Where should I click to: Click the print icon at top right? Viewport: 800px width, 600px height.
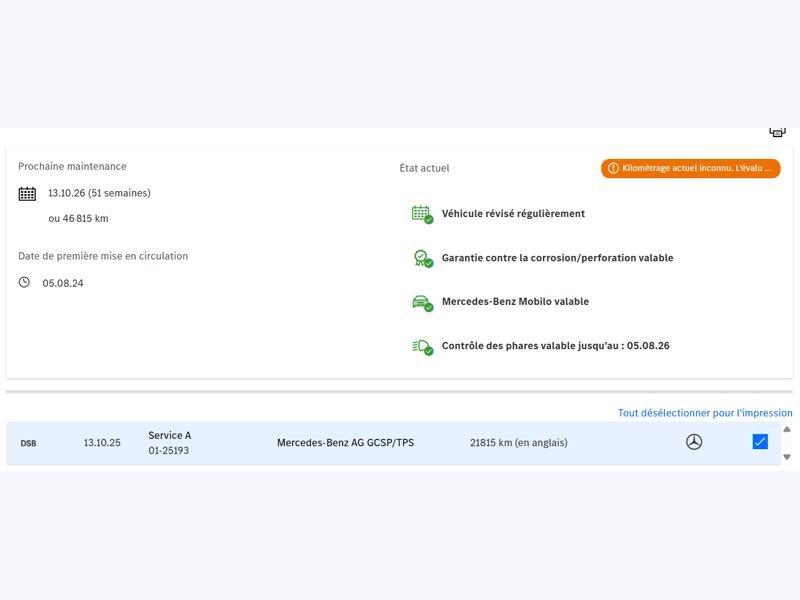pos(777,132)
